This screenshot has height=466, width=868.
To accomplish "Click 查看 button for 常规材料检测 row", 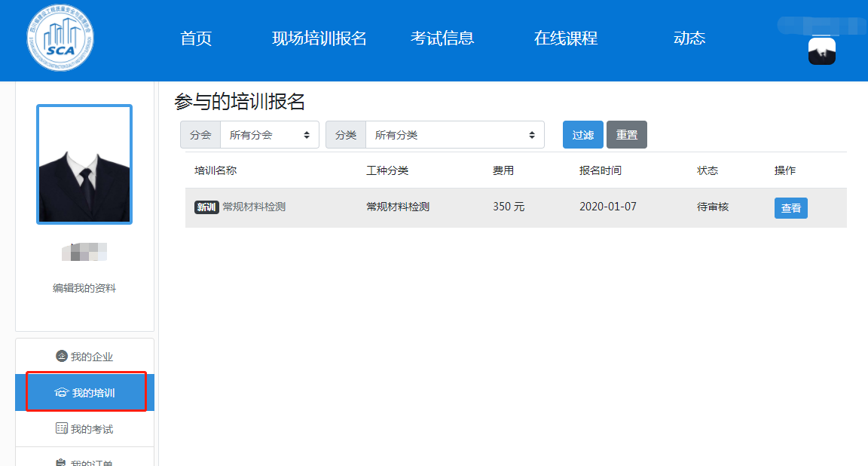I will [790, 208].
